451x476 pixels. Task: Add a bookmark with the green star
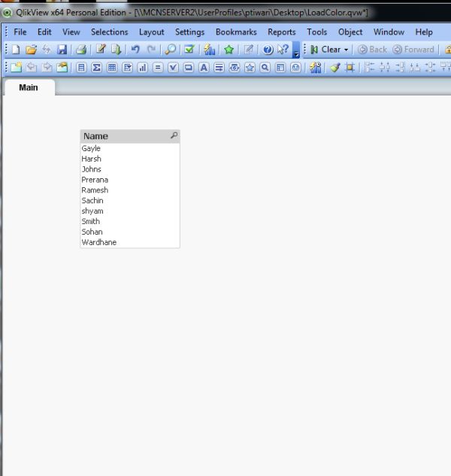click(229, 49)
